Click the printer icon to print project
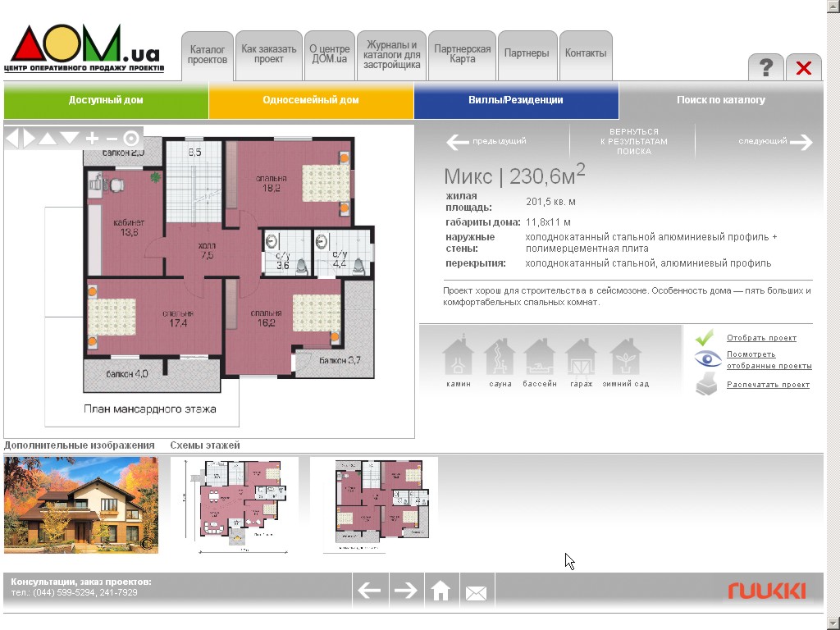This screenshot has width=840, height=630. pos(706,384)
